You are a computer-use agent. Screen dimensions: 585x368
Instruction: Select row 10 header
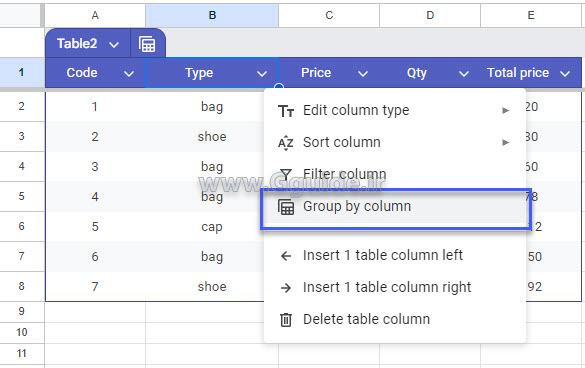22,333
